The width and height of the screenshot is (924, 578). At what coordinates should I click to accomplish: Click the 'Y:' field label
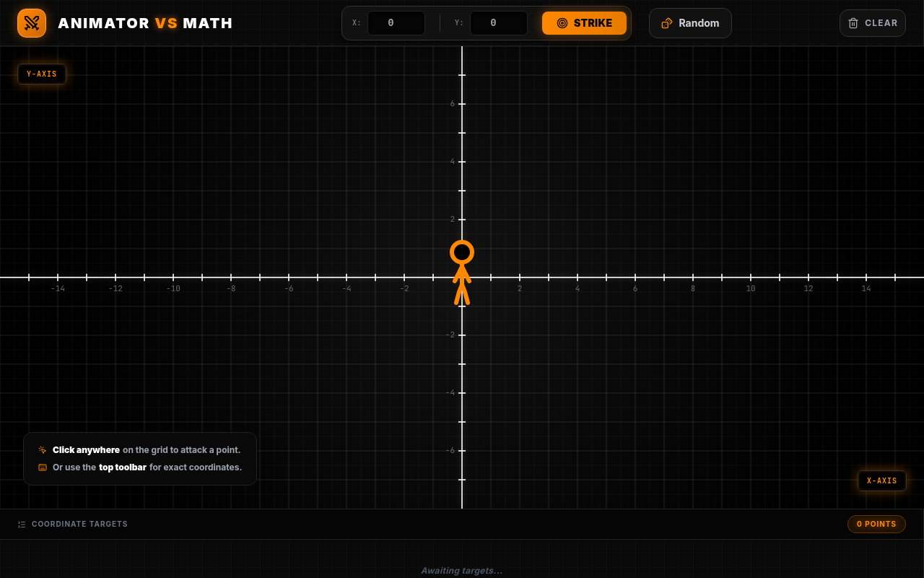pyautogui.click(x=459, y=23)
